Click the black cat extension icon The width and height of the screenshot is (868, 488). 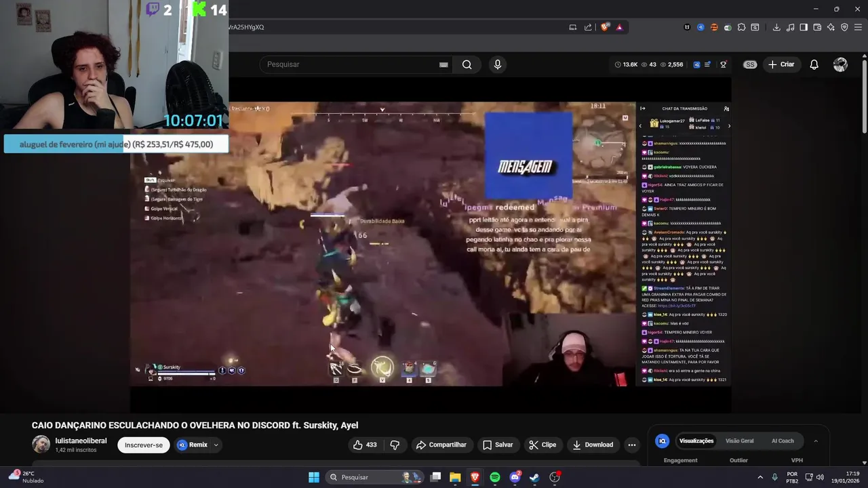(x=687, y=27)
